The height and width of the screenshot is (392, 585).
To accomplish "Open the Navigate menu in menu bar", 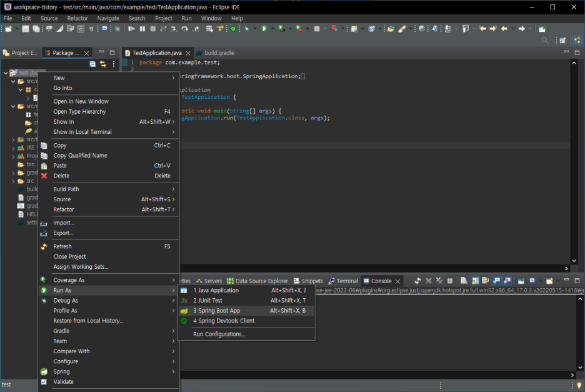I will pos(108,18).
